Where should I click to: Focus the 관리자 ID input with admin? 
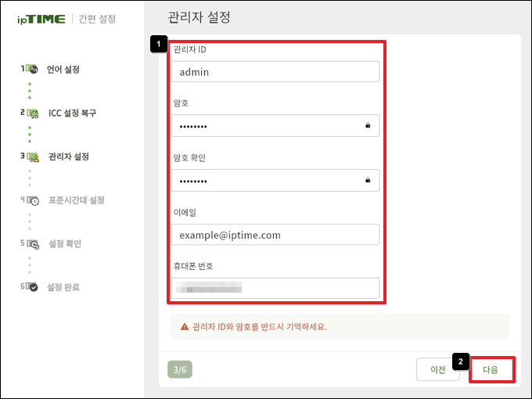pyautogui.click(x=274, y=72)
